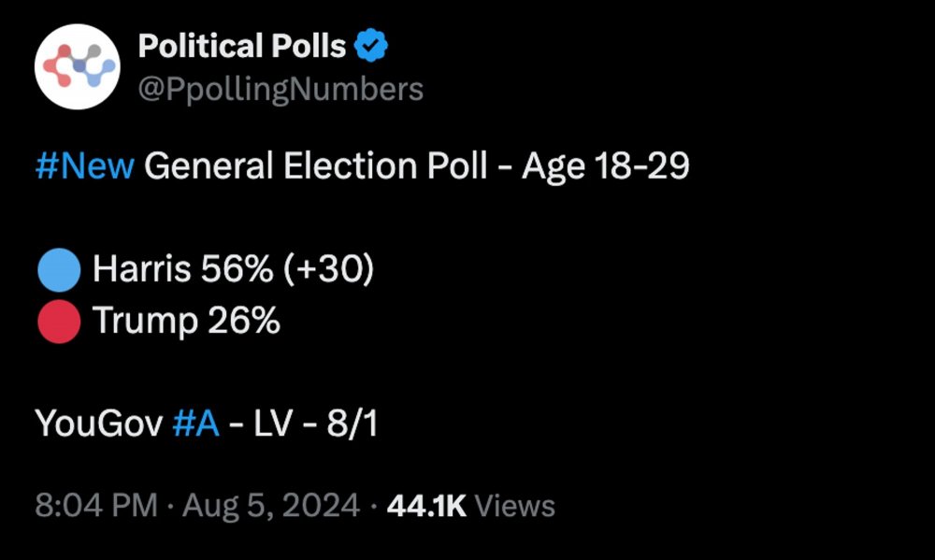The width and height of the screenshot is (935, 560).
Task: Click the YouGov pollster name
Action: 99,424
